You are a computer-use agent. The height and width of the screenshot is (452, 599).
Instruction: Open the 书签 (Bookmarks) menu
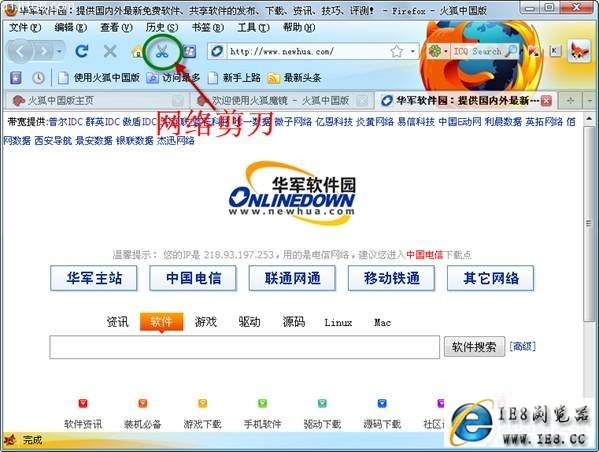207,28
